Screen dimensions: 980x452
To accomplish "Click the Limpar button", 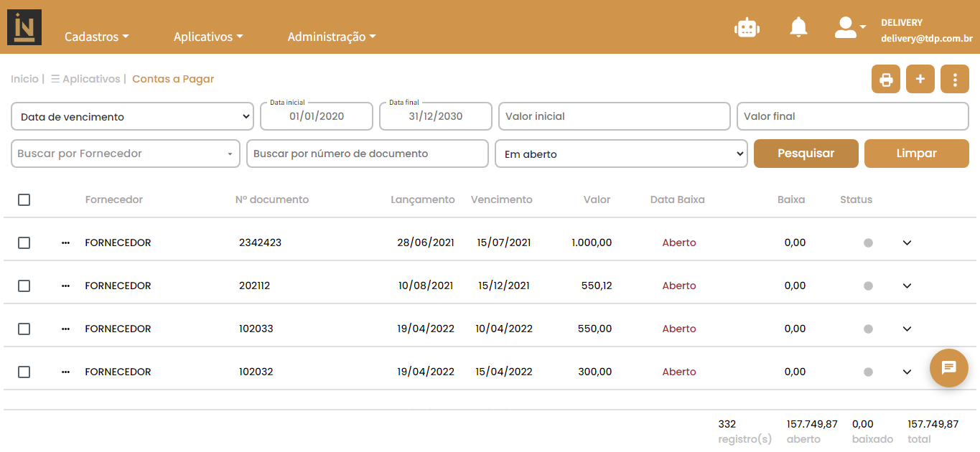I will 917,154.
